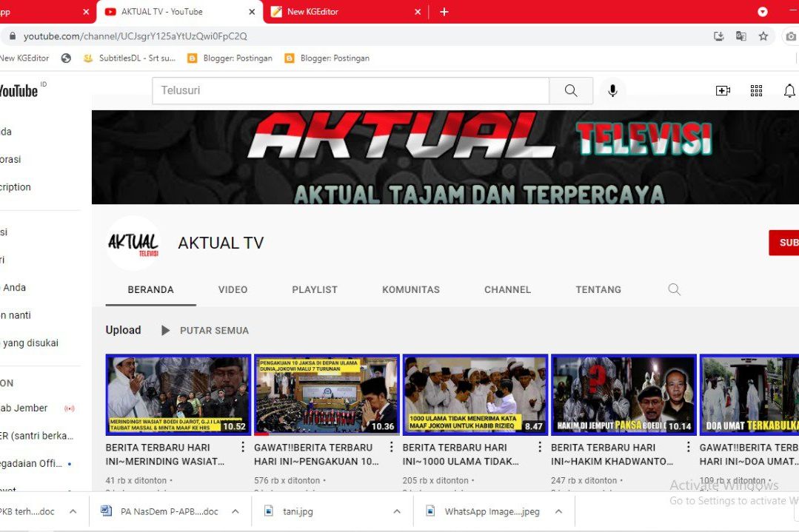The image size is (799, 532).
Task: Switch to the CHANNEL tab
Action: pyautogui.click(x=507, y=289)
